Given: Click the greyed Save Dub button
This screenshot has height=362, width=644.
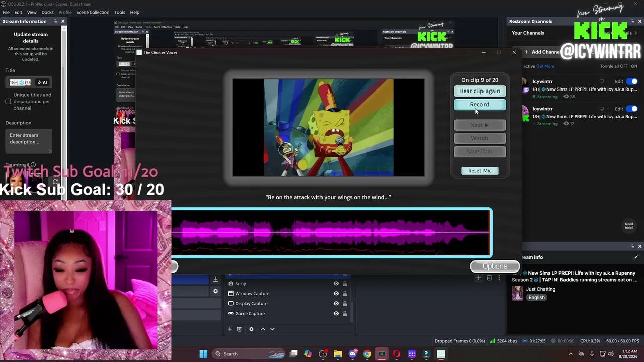Looking at the screenshot, I should pos(479,151).
